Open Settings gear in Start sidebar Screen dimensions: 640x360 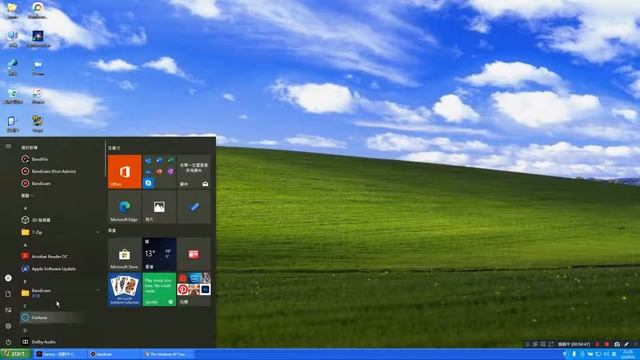click(x=8, y=326)
